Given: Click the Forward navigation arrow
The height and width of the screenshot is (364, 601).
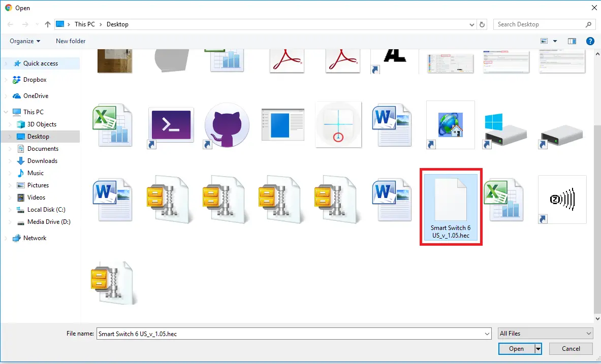Looking at the screenshot, I should pos(25,24).
